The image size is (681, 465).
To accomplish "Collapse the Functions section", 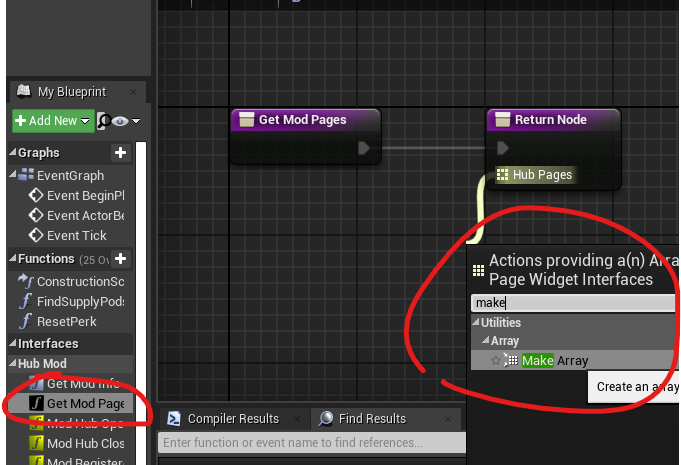I will coord(13,259).
